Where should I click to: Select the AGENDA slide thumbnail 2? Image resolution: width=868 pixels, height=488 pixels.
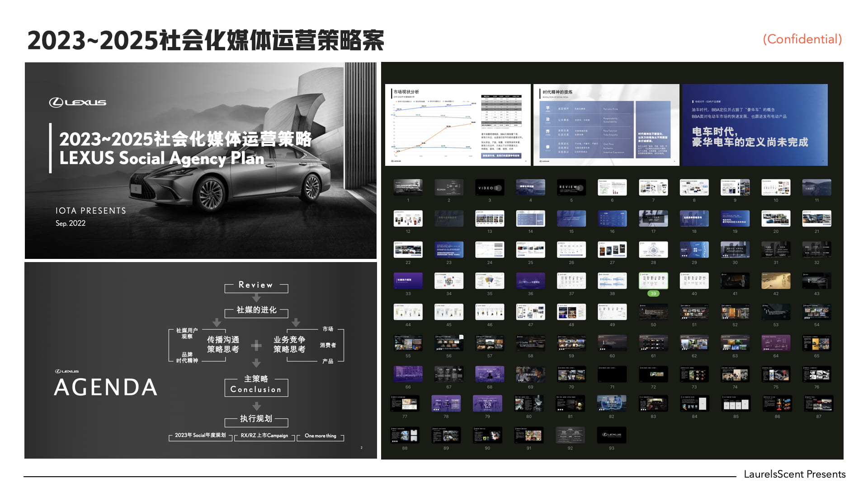point(449,187)
